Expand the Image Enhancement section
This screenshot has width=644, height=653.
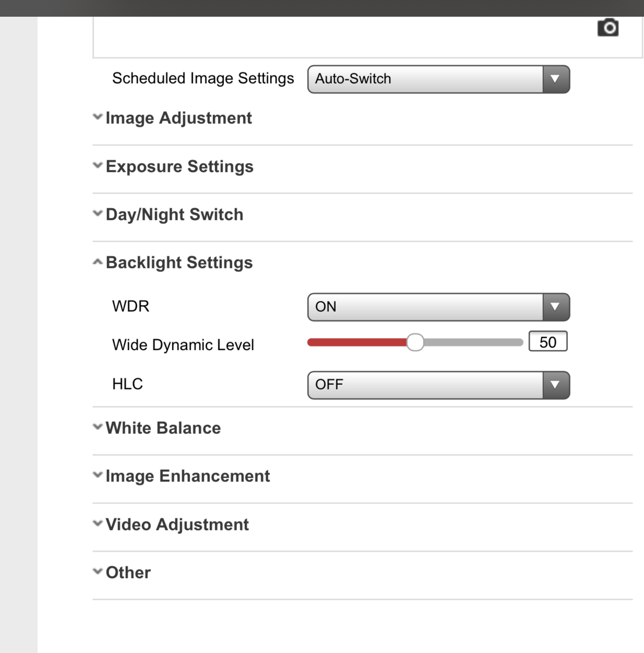pyautogui.click(x=187, y=476)
